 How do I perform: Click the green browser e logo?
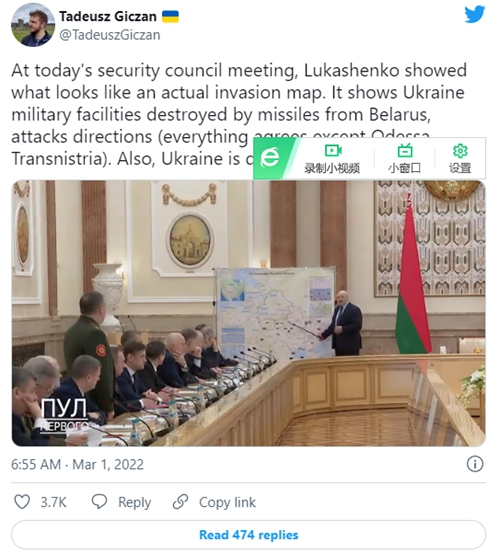coord(270,158)
